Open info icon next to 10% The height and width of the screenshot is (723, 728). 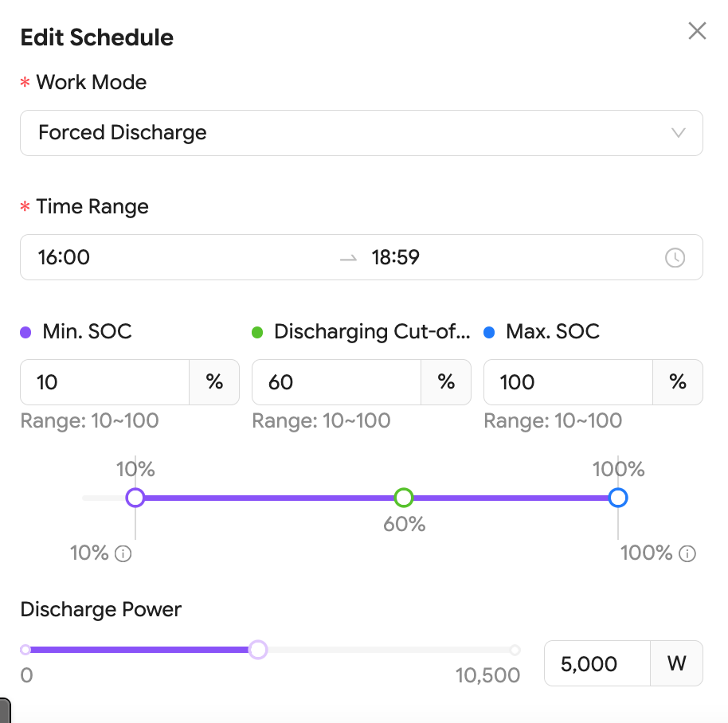point(123,553)
